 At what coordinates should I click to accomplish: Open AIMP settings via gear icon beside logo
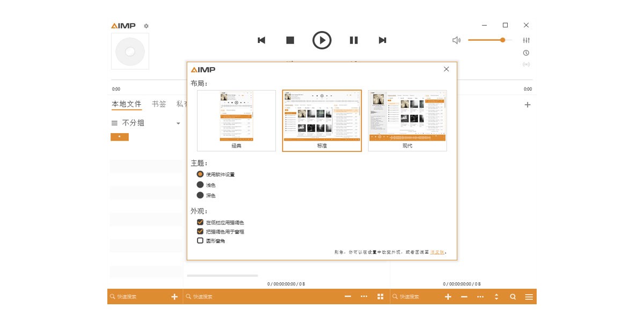pos(145,25)
